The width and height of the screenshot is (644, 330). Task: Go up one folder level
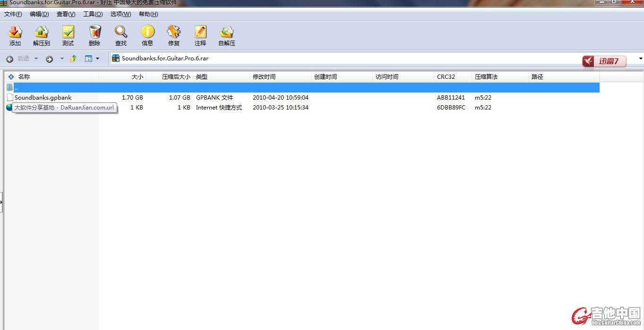pos(73,59)
